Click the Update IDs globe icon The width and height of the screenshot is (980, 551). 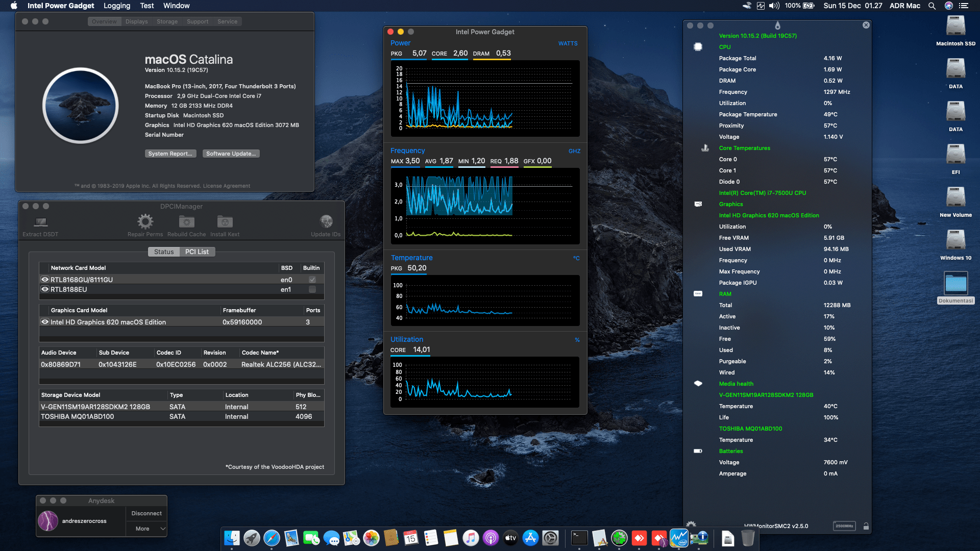pyautogui.click(x=326, y=221)
